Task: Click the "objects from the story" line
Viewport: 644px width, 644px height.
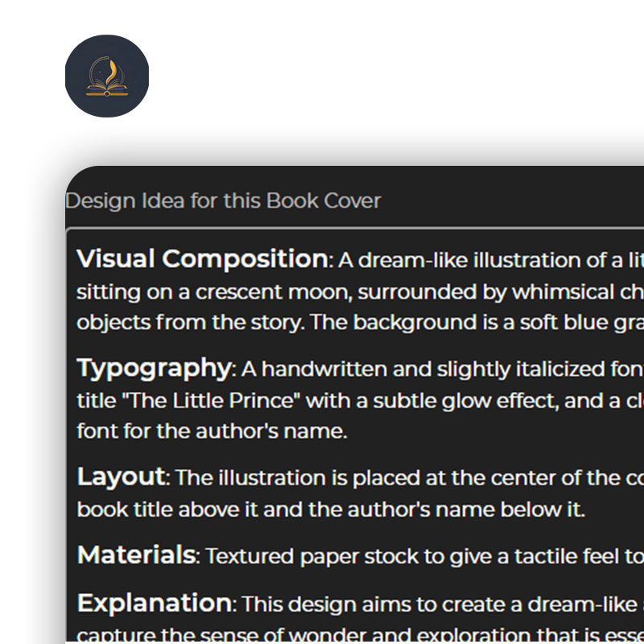Action: click(191, 323)
